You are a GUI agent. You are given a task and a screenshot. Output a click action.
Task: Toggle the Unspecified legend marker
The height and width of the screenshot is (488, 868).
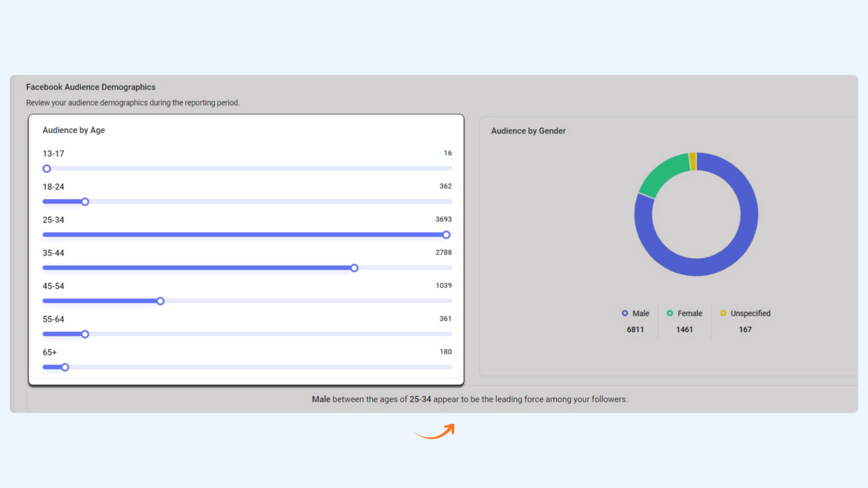click(x=723, y=313)
